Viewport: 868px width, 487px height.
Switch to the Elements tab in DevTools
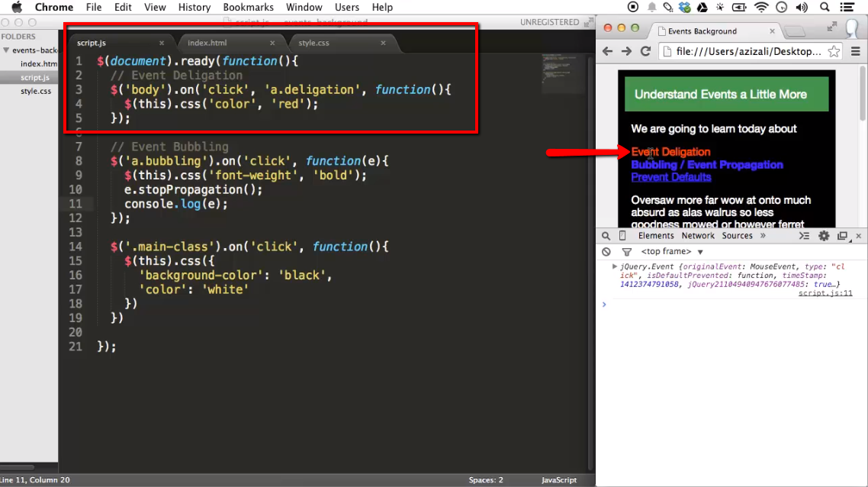[656, 236]
